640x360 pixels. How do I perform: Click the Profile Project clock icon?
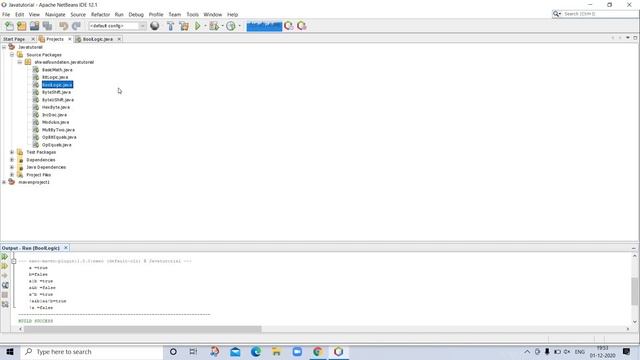click(231, 26)
